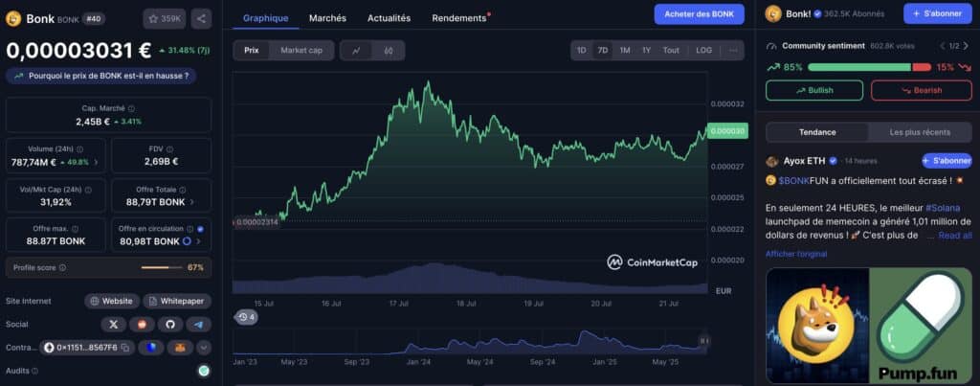Open the Pump.fun post image
Screen dimensions: 980x386
click(868, 326)
